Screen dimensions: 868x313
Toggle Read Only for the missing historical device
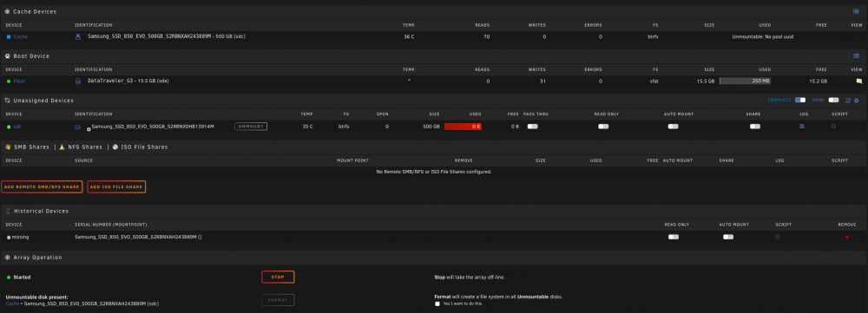(x=674, y=237)
